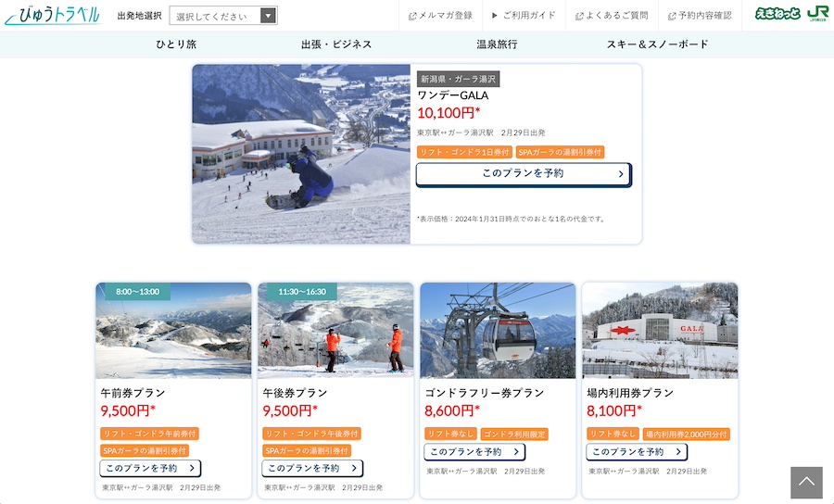Open the 温泉旅行 menu item
834x504 pixels.
point(497,44)
